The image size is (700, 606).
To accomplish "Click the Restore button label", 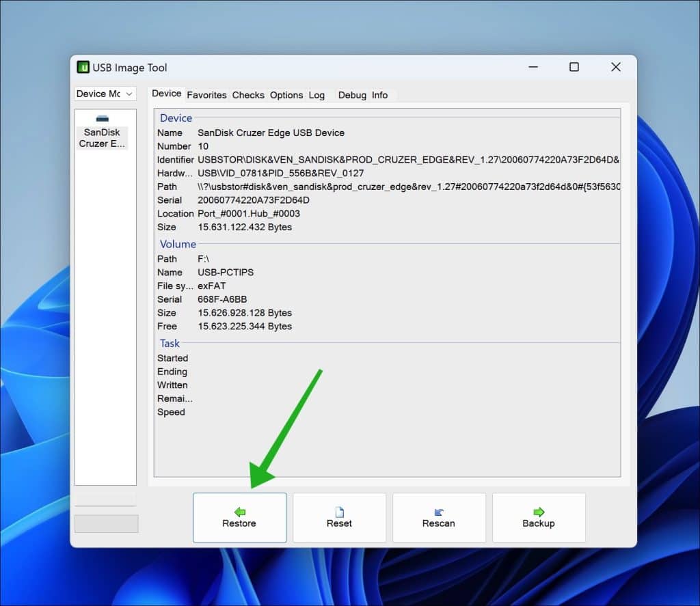I will 239,523.
